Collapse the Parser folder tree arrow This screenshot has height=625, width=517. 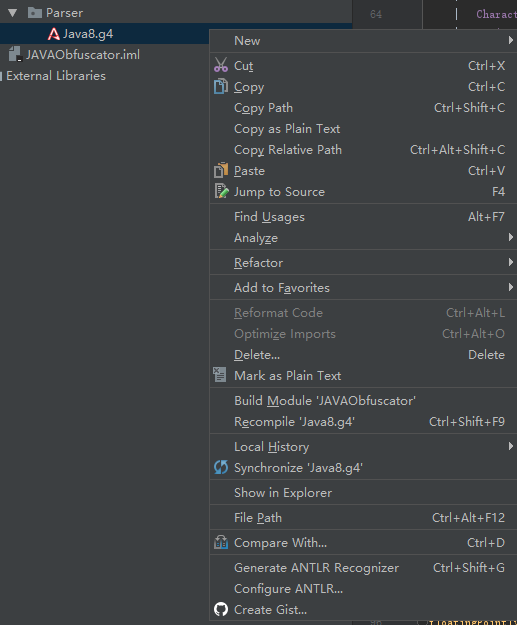[x=12, y=13]
